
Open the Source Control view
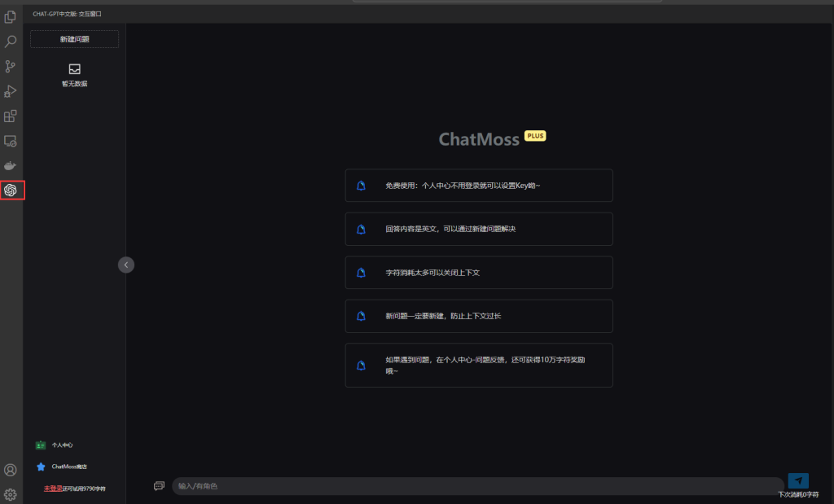pos(10,67)
